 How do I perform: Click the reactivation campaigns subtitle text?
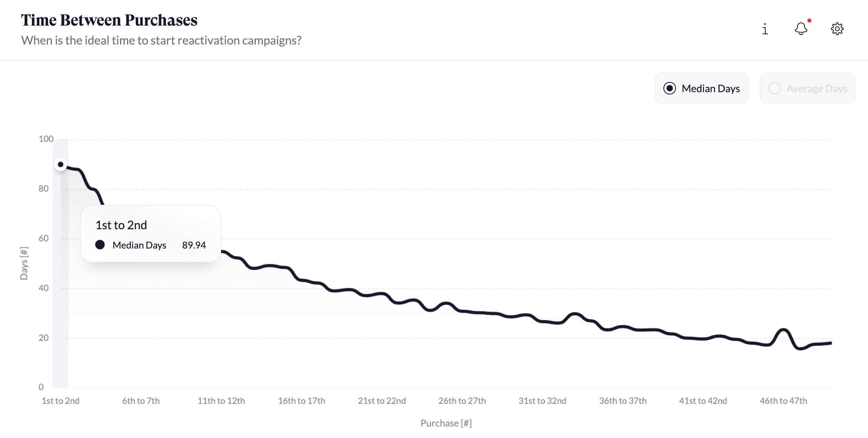coord(161,41)
